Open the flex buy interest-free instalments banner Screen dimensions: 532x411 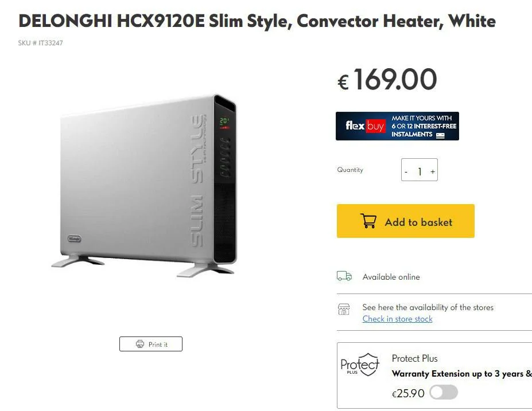pos(397,126)
